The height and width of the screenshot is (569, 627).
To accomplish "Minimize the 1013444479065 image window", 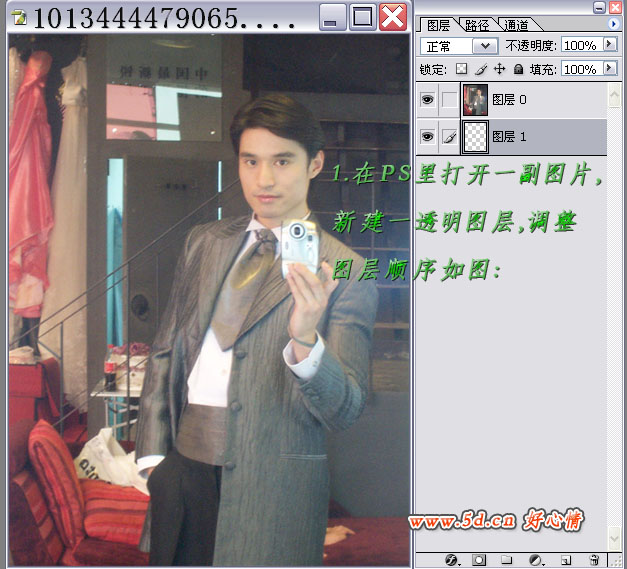I will [x=332, y=18].
